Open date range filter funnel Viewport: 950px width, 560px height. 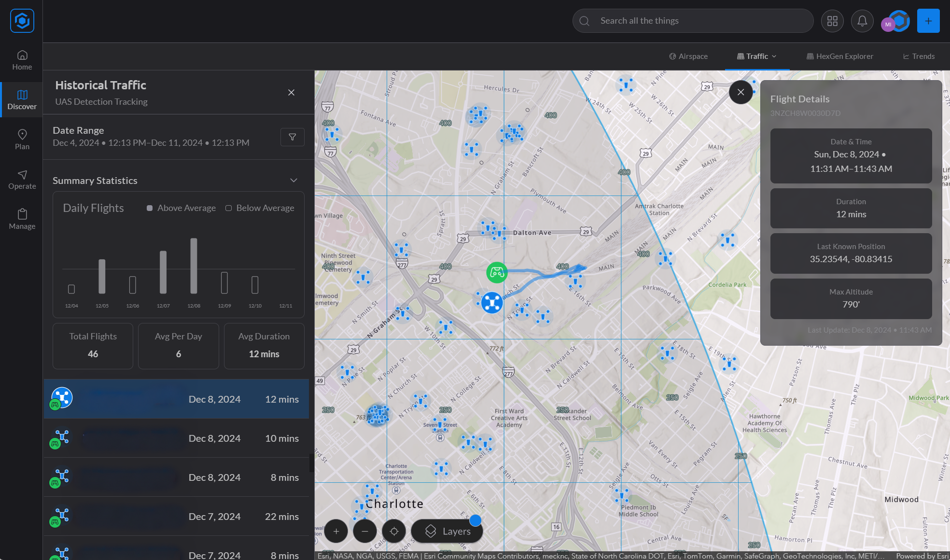point(293,137)
